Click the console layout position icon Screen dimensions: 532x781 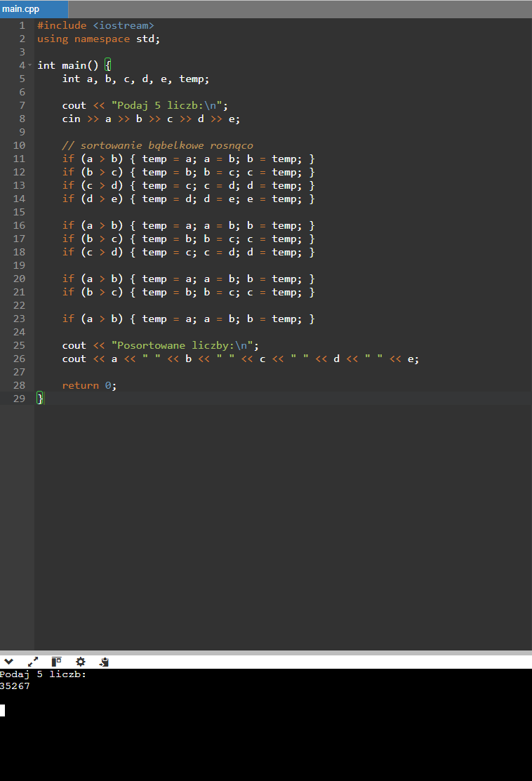[x=56, y=661]
